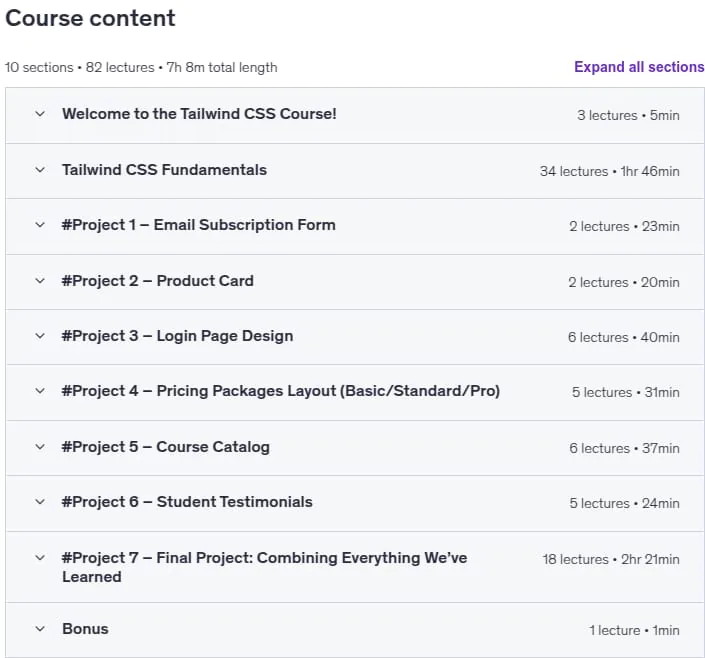705x658 pixels.
Task: Click the 3 lectures • 5min text
Action: coord(628,116)
